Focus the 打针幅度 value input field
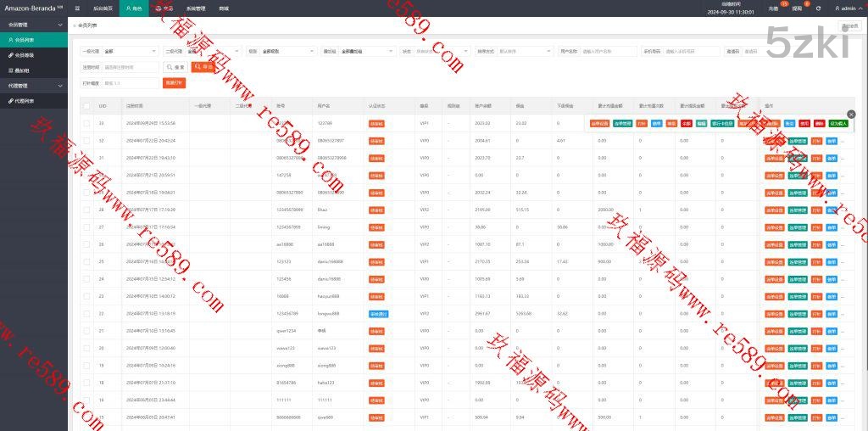This screenshot has width=868, height=431. [131, 83]
